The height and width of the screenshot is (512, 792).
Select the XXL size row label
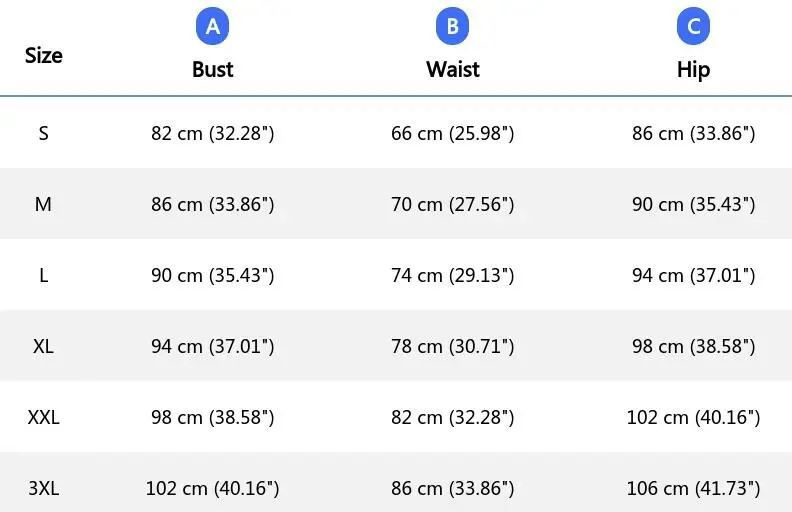(43, 418)
